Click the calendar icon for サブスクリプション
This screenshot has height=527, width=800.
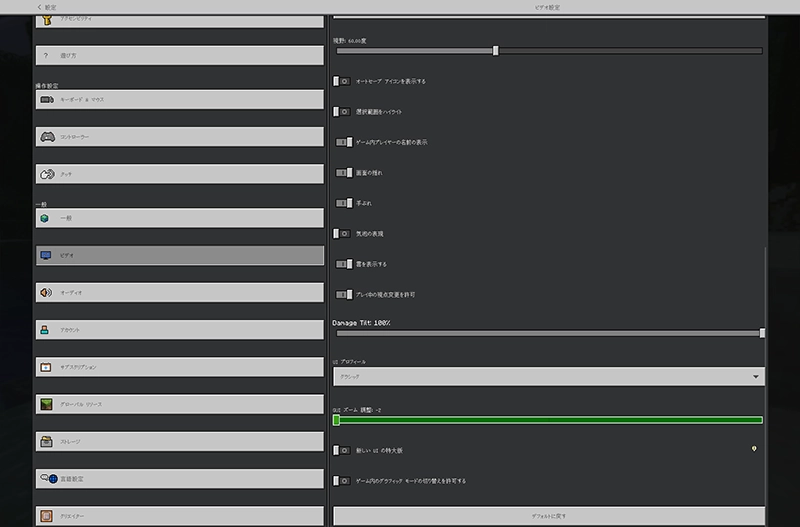coord(46,367)
